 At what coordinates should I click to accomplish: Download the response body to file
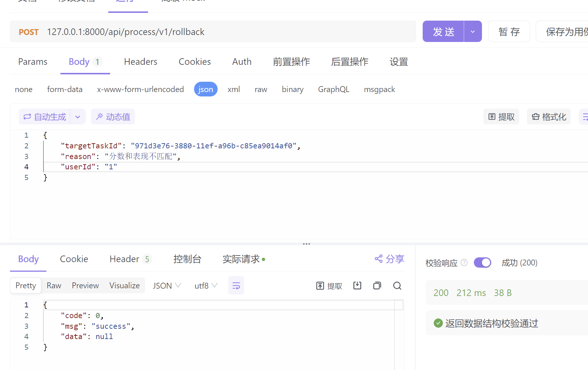(x=357, y=286)
